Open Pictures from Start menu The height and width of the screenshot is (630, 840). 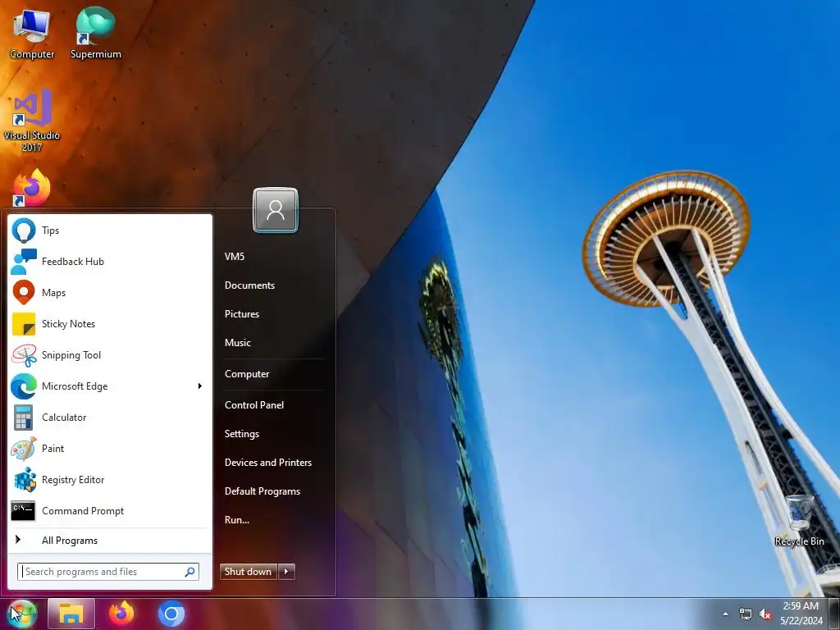(x=242, y=314)
